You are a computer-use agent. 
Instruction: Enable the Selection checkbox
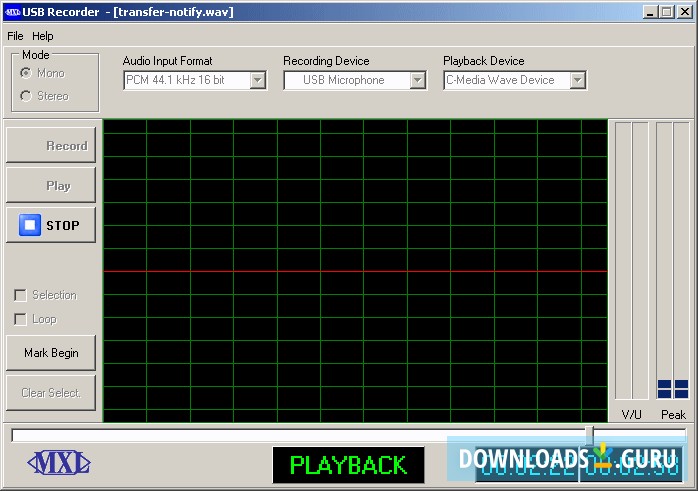point(20,295)
